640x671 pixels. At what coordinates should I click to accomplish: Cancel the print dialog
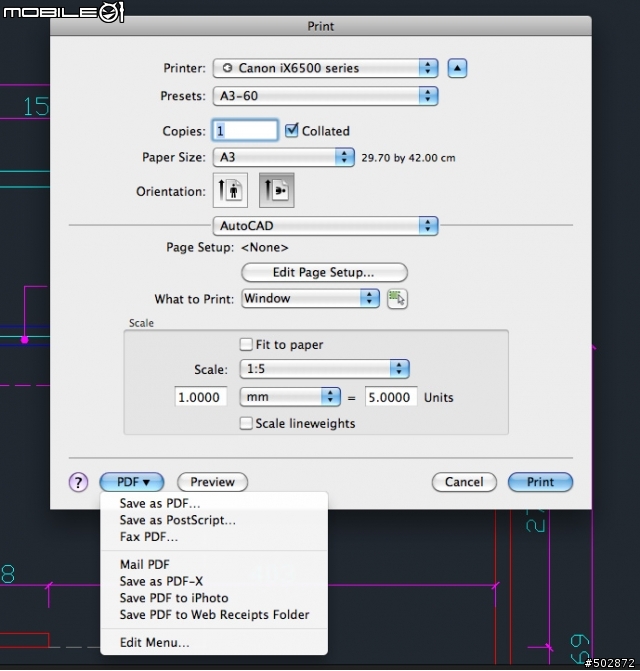click(464, 482)
